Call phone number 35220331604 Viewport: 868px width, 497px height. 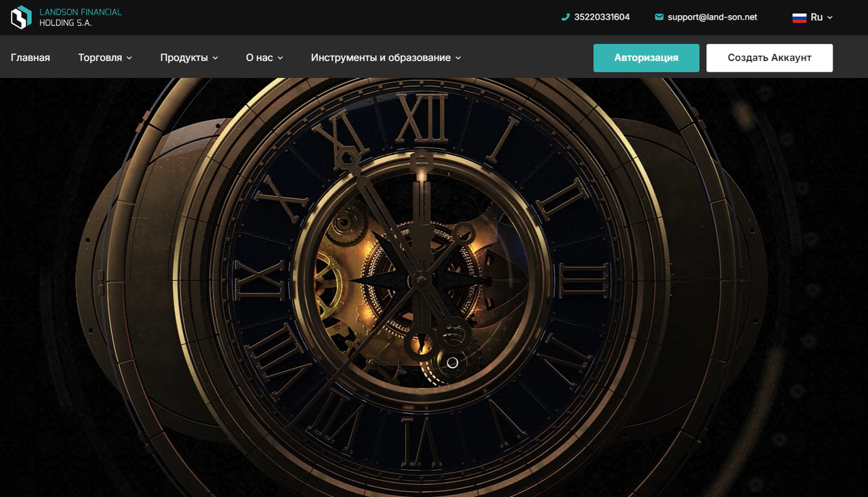tap(602, 17)
